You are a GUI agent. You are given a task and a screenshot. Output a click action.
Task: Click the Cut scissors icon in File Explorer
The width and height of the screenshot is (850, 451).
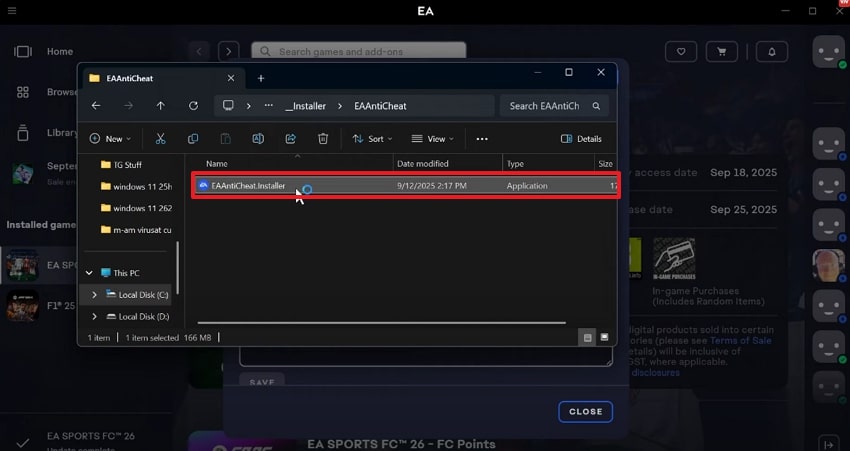(x=160, y=139)
